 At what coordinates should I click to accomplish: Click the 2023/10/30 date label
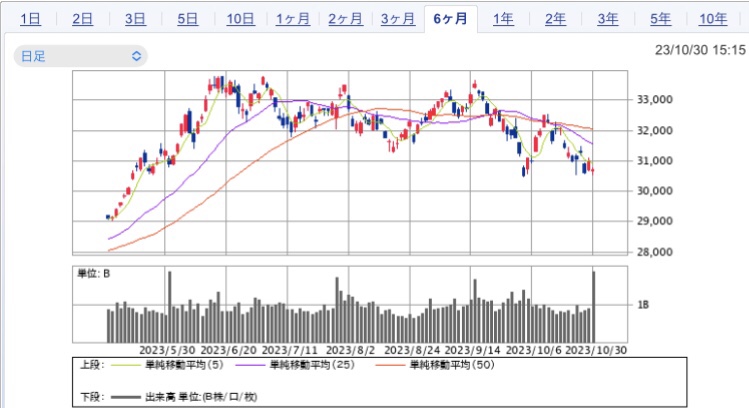pos(596,350)
